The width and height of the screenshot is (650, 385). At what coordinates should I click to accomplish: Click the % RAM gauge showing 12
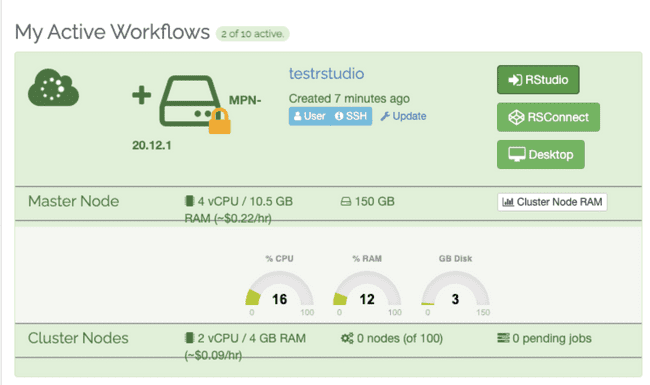coord(367,289)
